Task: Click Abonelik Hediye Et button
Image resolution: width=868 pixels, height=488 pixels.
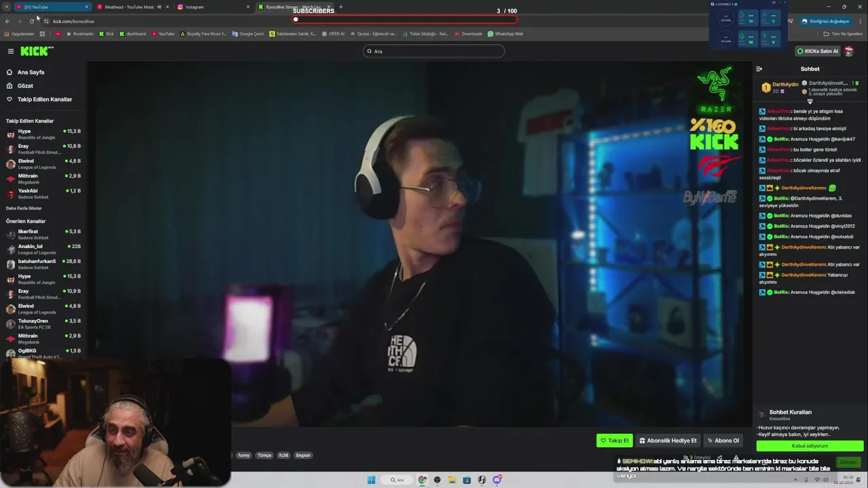Action: [668, 441]
